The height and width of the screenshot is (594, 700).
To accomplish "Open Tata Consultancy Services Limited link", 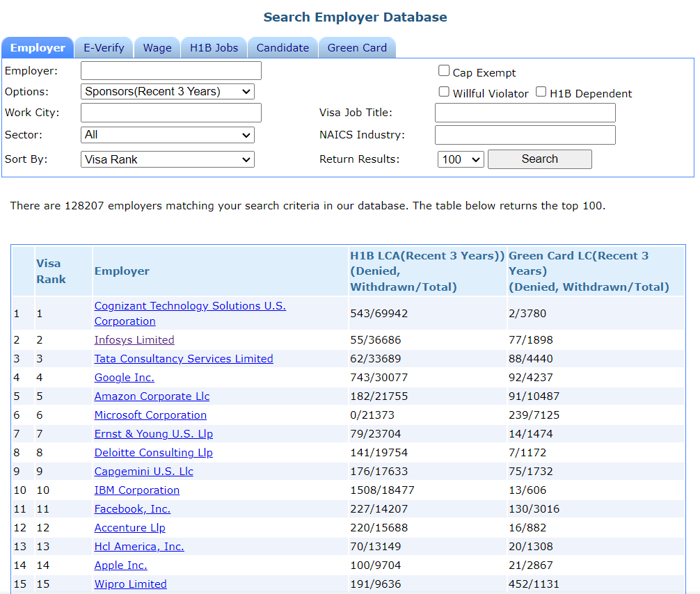I will click(x=184, y=358).
